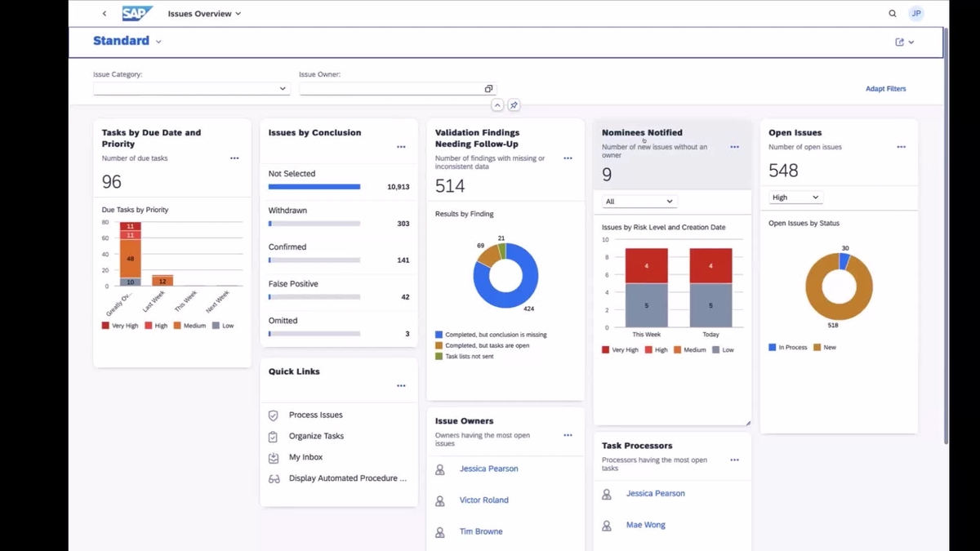Image resolution: width=980 pixels, height=551 pixels.
Task: Click the back navigation arrow
Action: (105, 14)
